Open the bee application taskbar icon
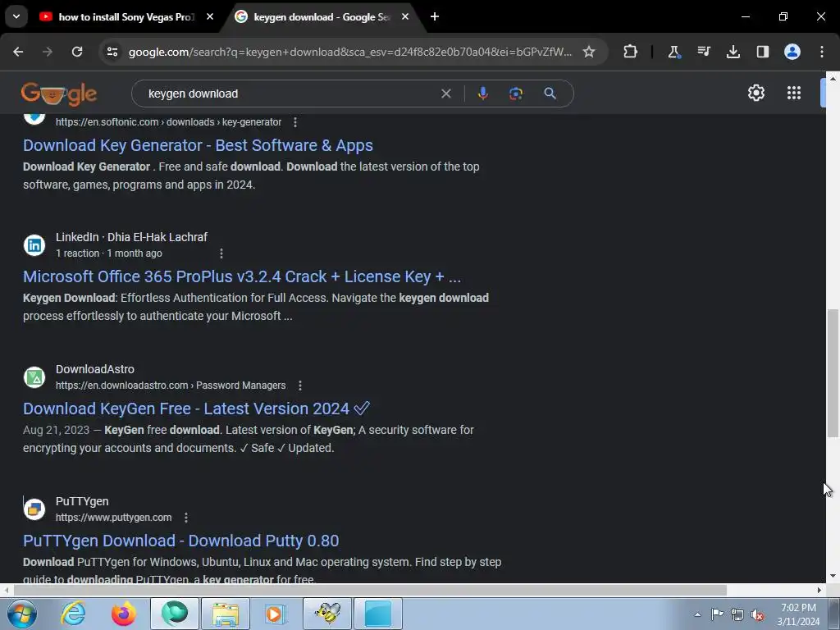The height and width of the screenshot is (630, 840). 326,614
